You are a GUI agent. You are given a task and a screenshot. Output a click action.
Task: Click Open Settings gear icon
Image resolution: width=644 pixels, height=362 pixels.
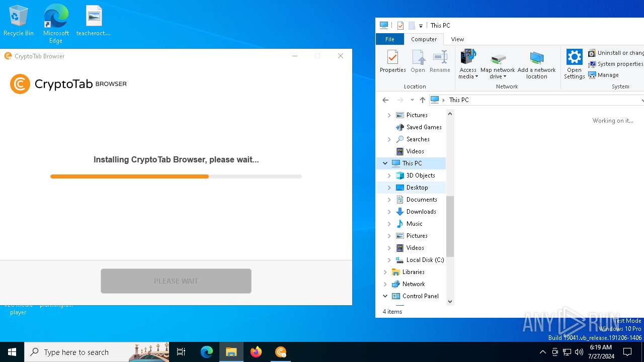click(574, 64)
